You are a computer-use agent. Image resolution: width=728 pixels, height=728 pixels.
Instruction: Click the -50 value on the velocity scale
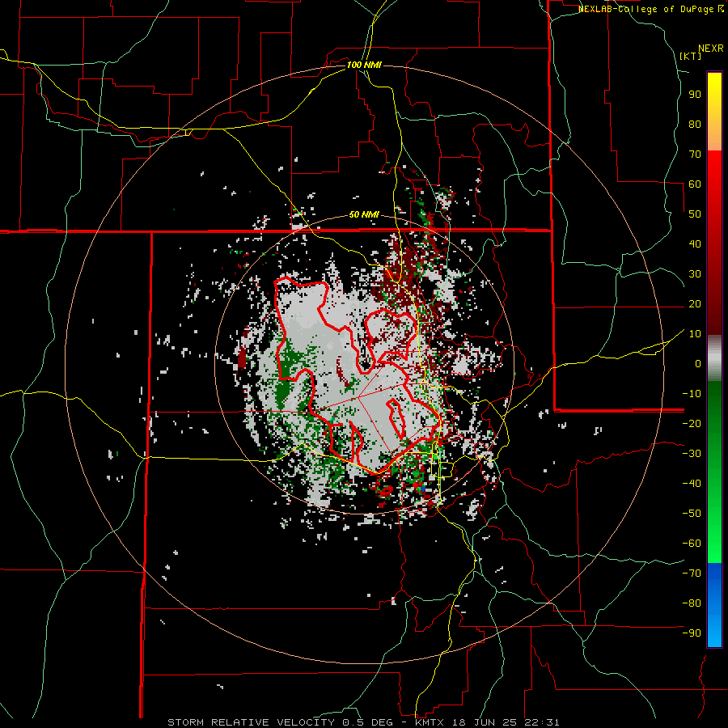tap(692, 513)
